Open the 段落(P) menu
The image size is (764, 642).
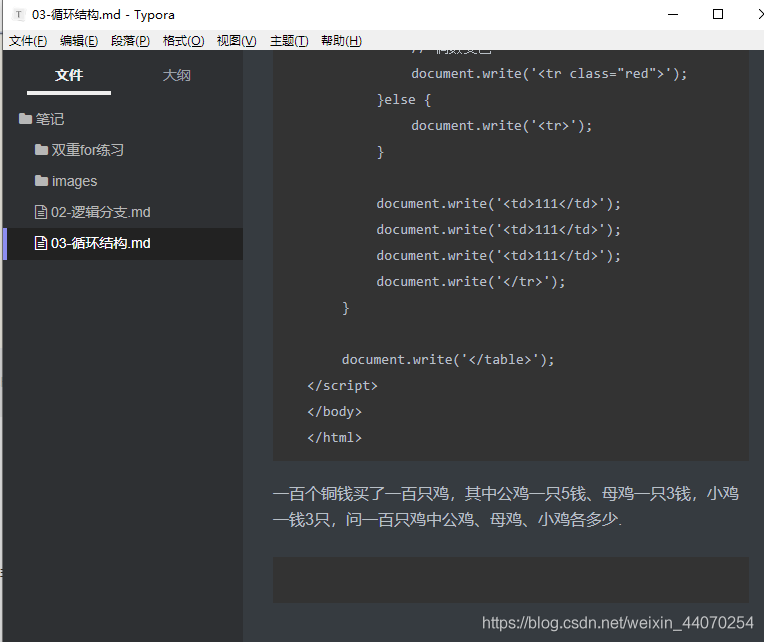(131, 41)
